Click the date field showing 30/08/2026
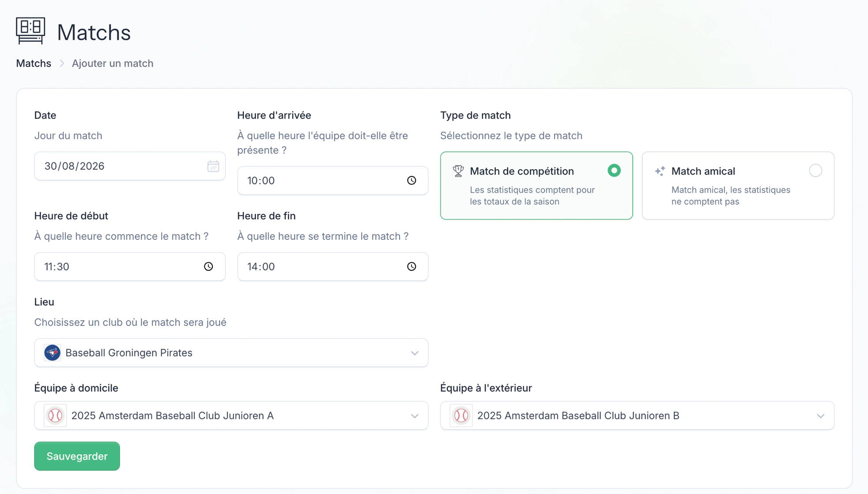This screenshot has height=494, width=868. tap(130, 166)
